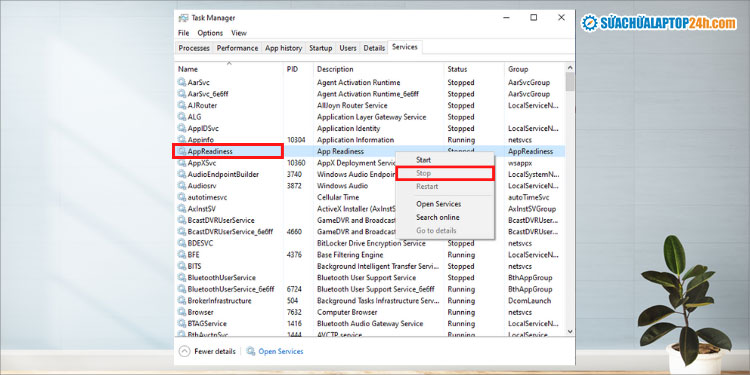Click the vertical scrollbar thumb
This screenshot has height=375, width=750.
tap(570, 82)
